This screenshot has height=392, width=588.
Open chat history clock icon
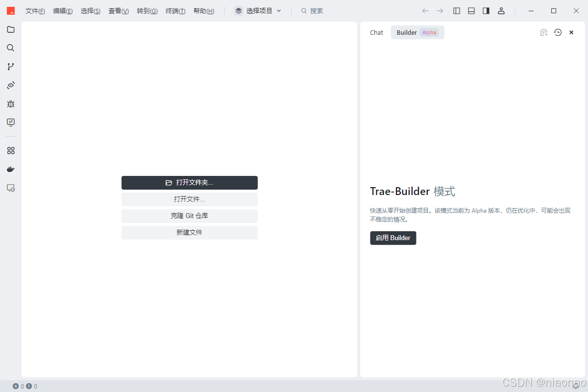pos(558,32)
